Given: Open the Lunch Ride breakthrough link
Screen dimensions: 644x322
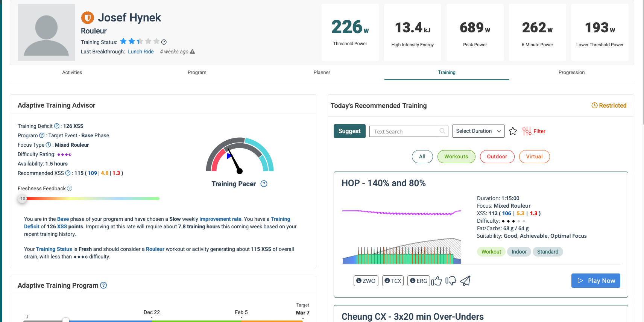Looking at the screenshot, I should (x=141, y=52).
